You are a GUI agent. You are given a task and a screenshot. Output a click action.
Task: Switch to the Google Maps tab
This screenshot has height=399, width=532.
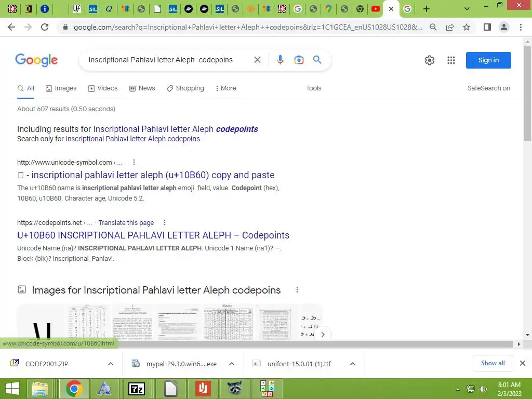[328, 9]
